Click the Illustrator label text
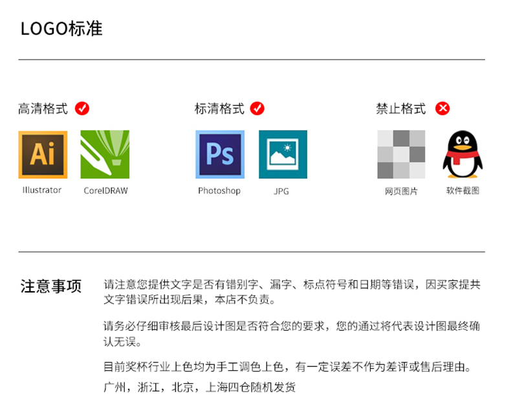Image resolution: width=511 pixels, height=420 pixels. [x=42, y=190]
